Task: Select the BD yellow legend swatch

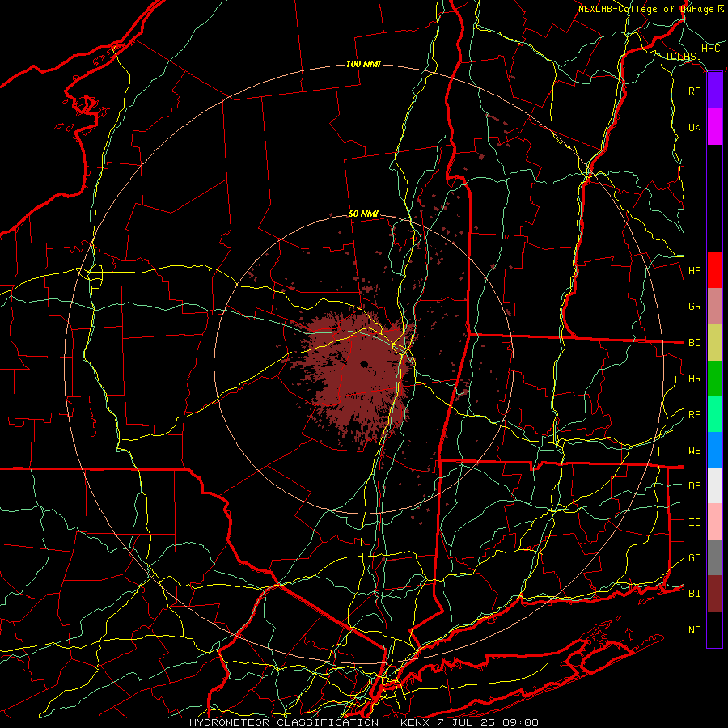Action: (714, 343)
